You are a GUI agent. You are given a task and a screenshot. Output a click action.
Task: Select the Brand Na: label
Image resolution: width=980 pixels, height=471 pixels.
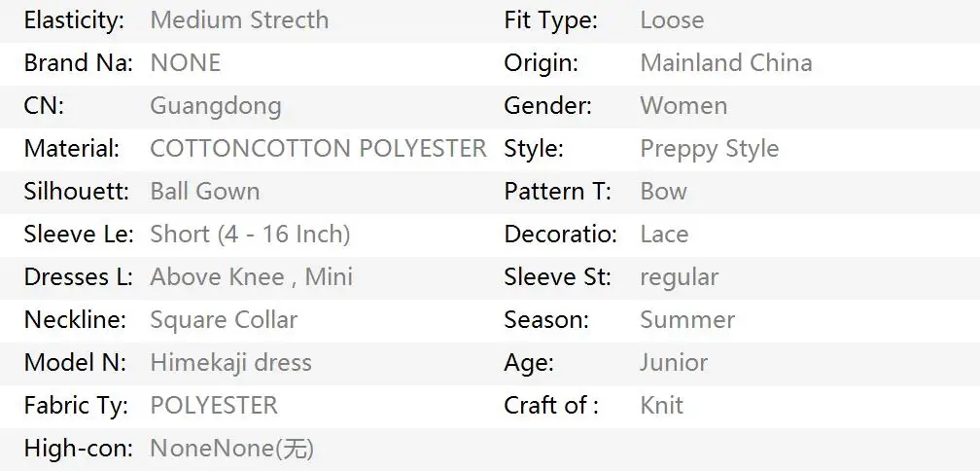(x=78, y=62)
